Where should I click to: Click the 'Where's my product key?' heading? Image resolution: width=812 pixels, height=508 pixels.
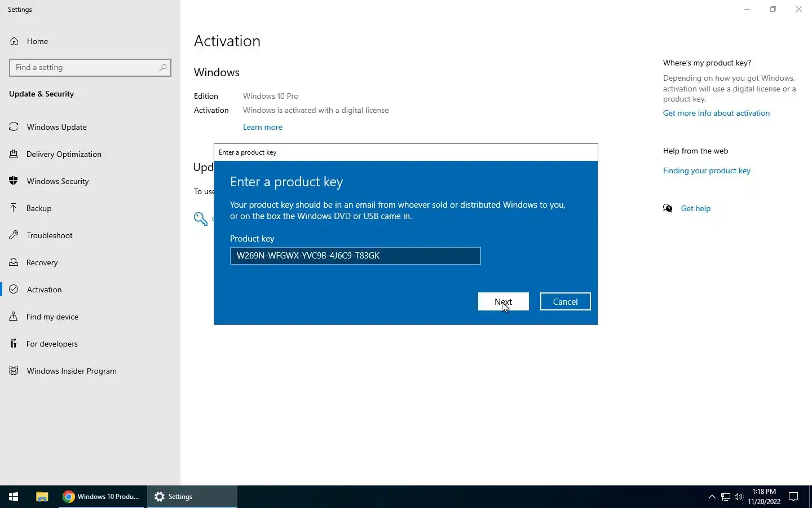(707, 63)
